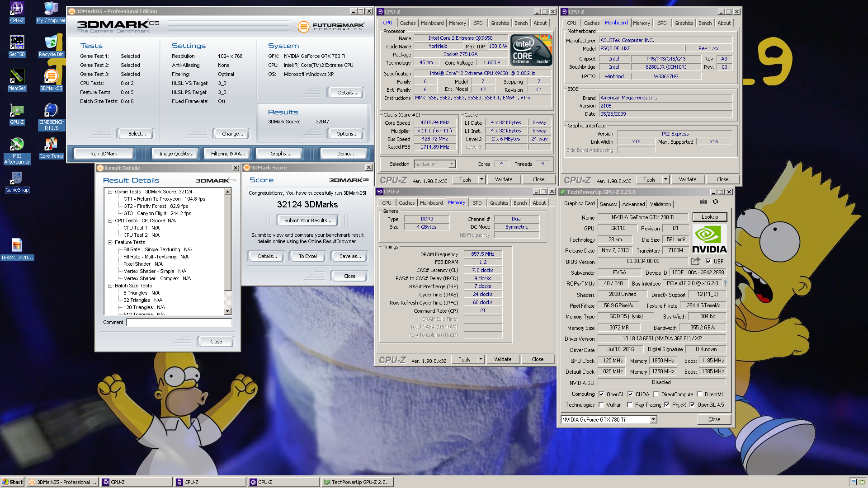Open the GPU selector dropdown in GPU-Z
868x488 pixels.
tap(653, 420)
